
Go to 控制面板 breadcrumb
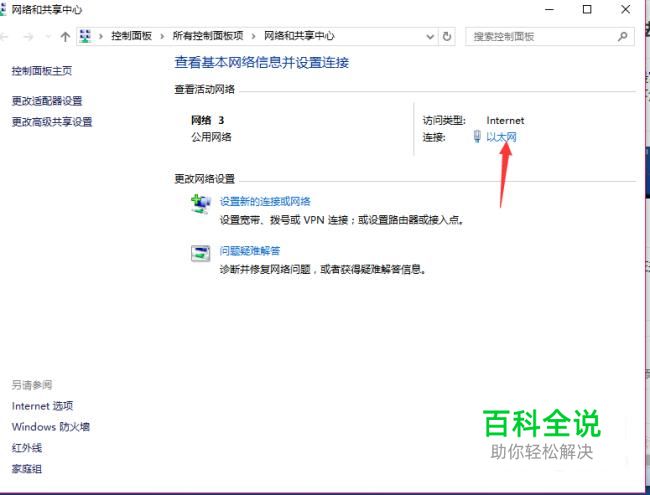point(131,36)
